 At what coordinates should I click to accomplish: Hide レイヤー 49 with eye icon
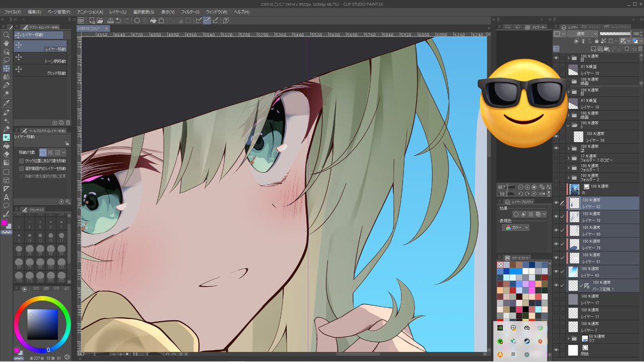click(x=556, y=272)
